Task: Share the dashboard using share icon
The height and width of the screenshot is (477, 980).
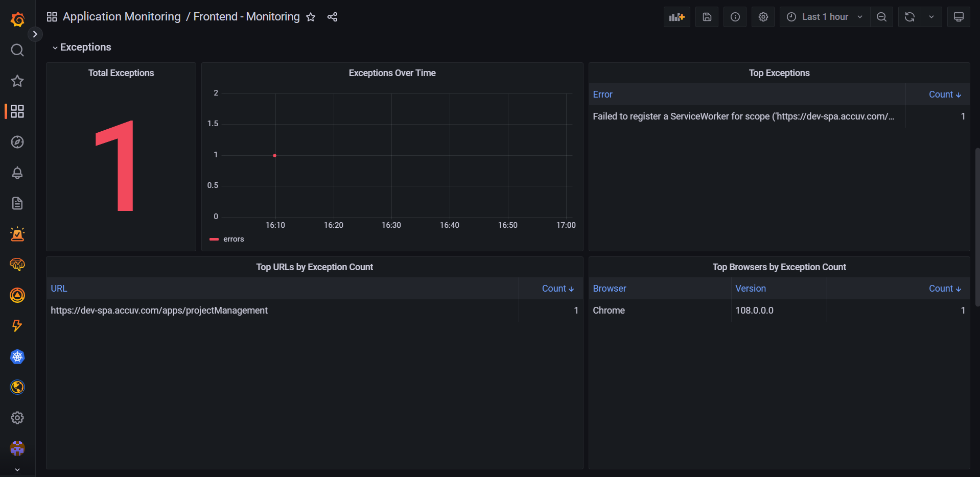Action: pos(332,17)
